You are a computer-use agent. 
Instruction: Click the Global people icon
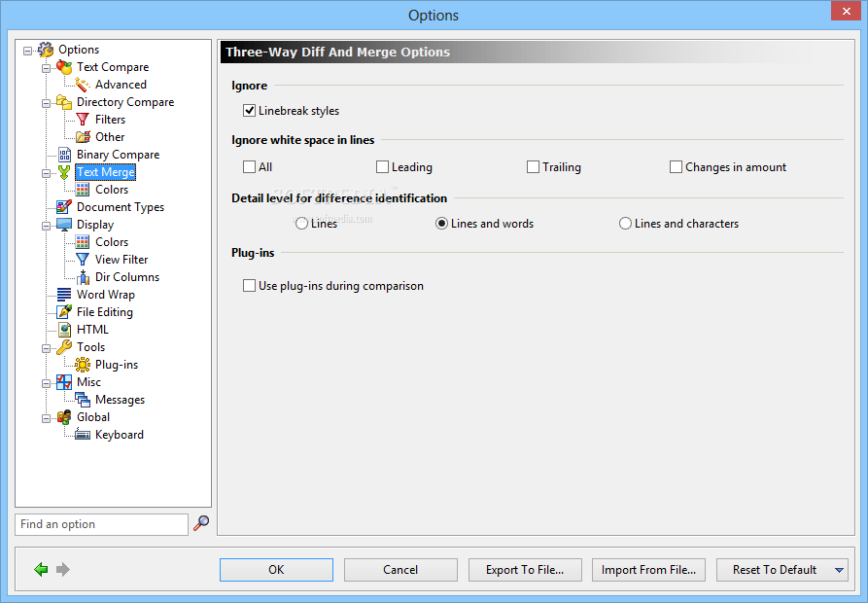64,417
